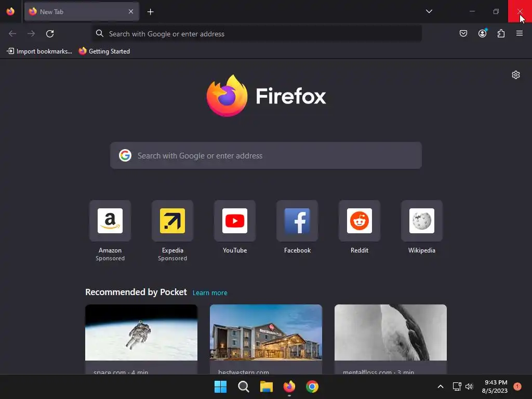Go forward with the forward arrow
This screenshot has width=532, height=399.
[x=31, y=34]
